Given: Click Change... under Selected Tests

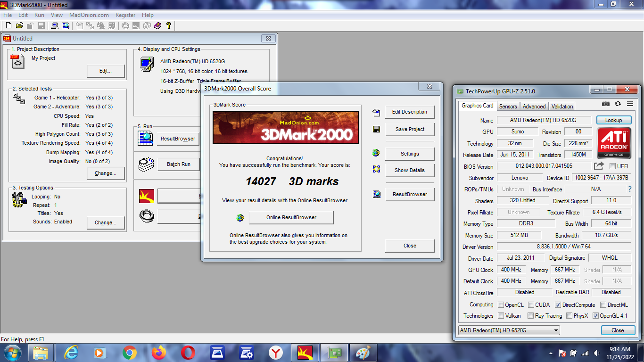Looking at the screenshot, I should (x=106, y=173).
